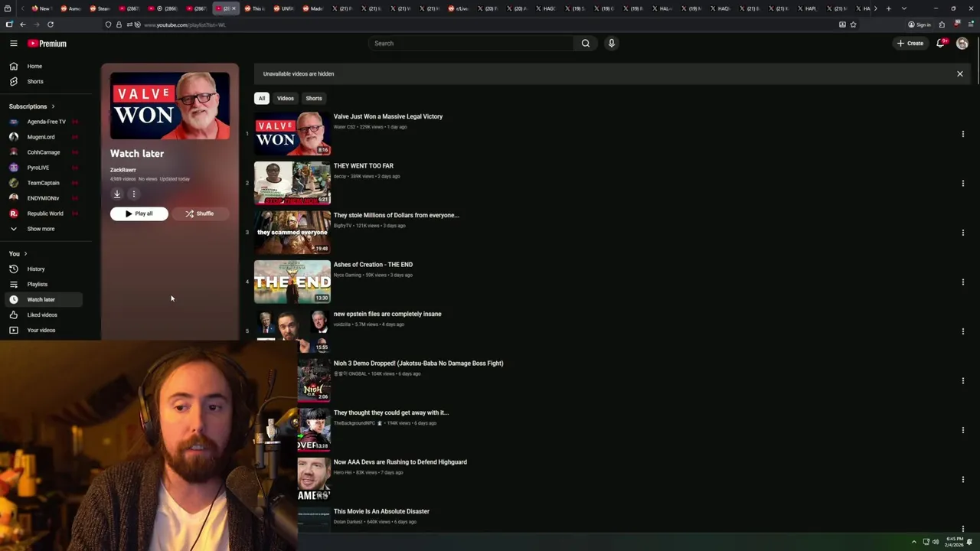Open 'This Movie Is An Absolute Disaster' title
The height and width of the screenshot is (551, 980).
pos(381,512)
